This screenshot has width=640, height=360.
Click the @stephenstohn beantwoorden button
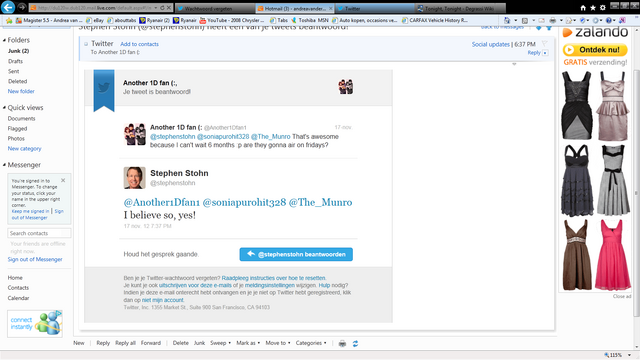[296, 254]
